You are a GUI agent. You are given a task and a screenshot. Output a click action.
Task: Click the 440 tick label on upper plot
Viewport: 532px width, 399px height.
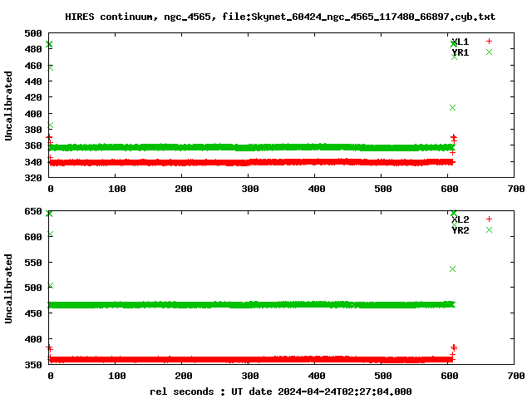pos(33,81)
